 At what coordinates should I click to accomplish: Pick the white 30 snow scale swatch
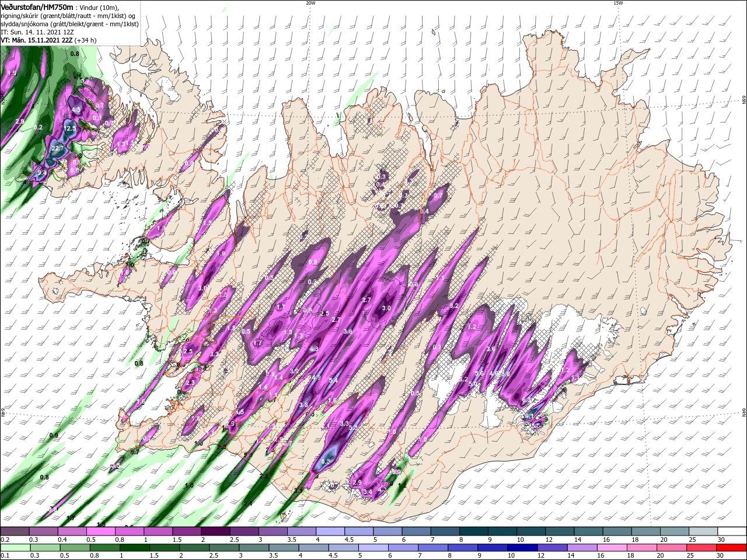point(731,531)
